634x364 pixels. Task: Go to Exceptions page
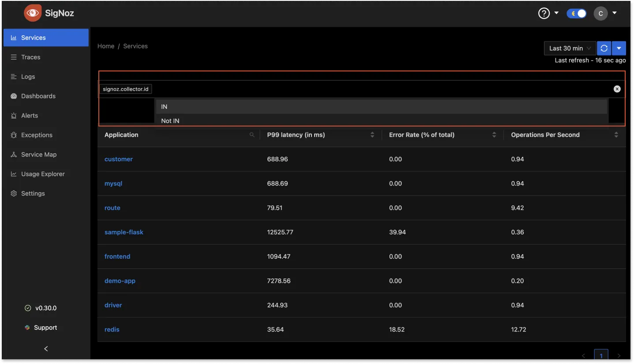(46, 135)
